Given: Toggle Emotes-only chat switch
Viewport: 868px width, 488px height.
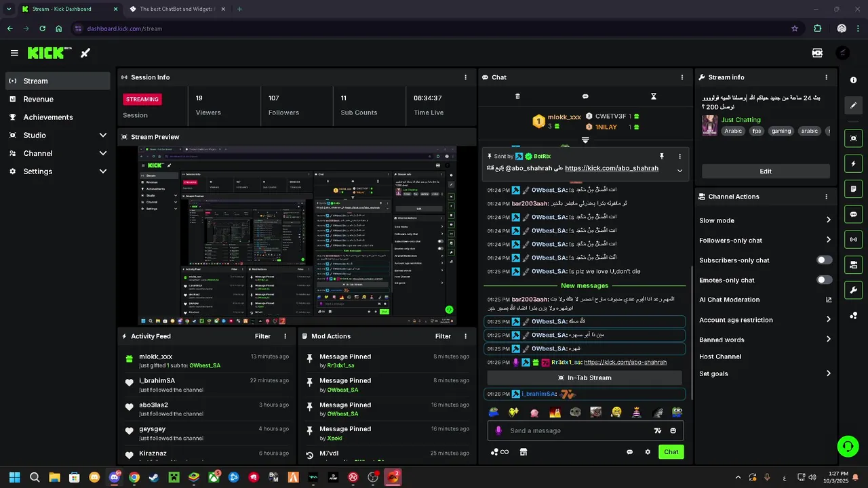Looking at the screenshot, I should point(825,280).
